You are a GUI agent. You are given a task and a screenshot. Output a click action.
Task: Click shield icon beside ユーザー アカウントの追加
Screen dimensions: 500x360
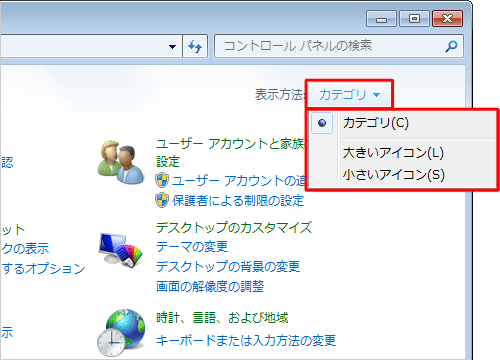pos(162,180)
